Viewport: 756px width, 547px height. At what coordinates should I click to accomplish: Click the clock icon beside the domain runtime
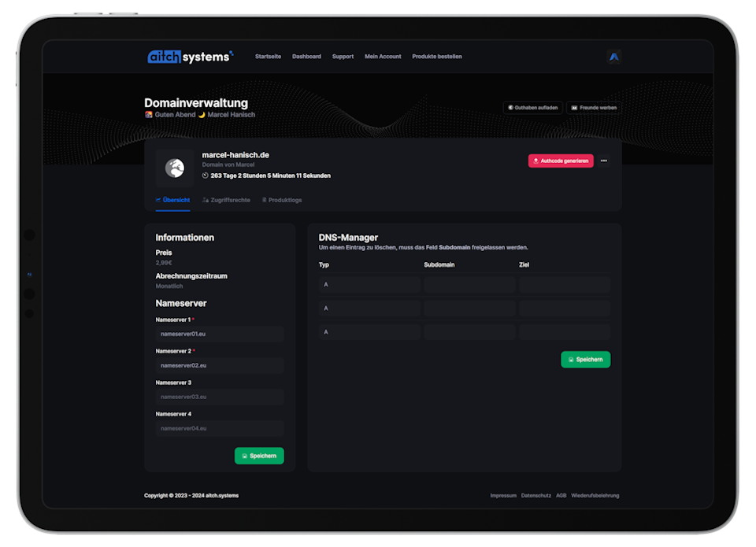(204, 176)
